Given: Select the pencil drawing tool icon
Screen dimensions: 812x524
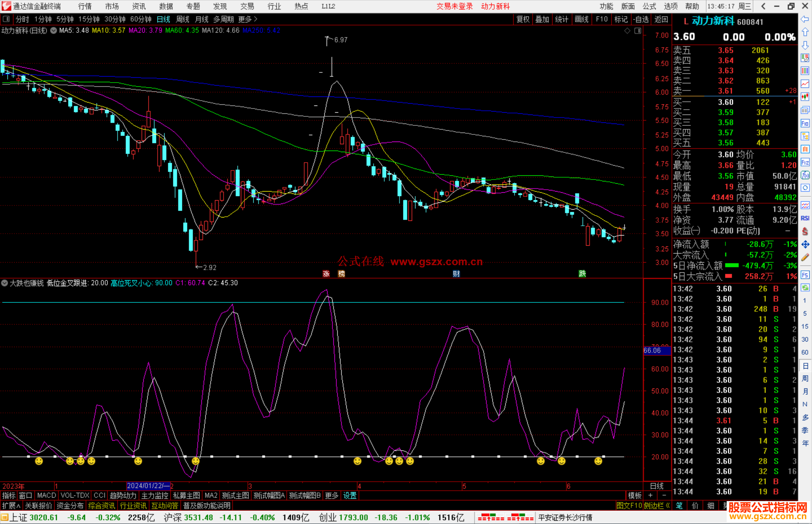Looking at the screenshot, I should coord(805,257).
